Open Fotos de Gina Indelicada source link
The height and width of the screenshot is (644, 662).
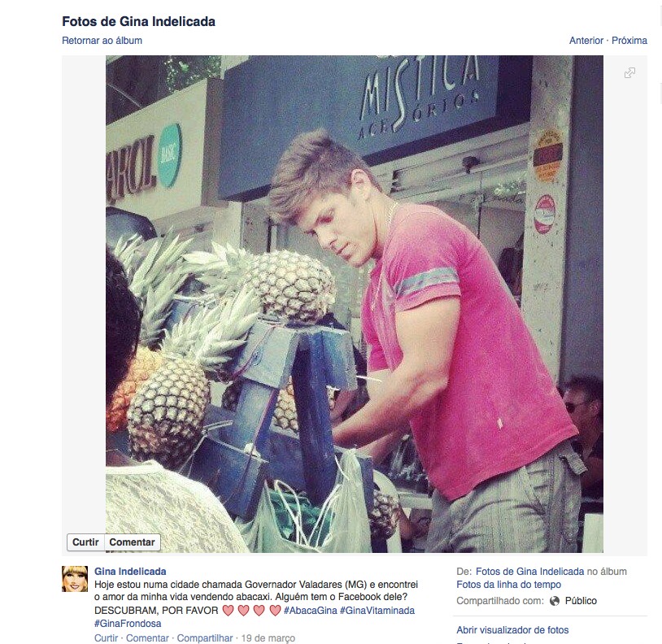(530, 572)
